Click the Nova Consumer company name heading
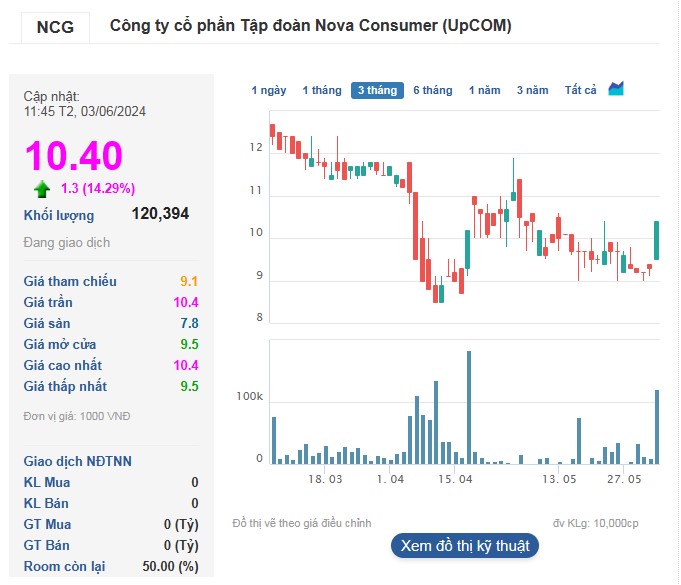The height and width of the screenshot is (585, 681). [310, 26]
